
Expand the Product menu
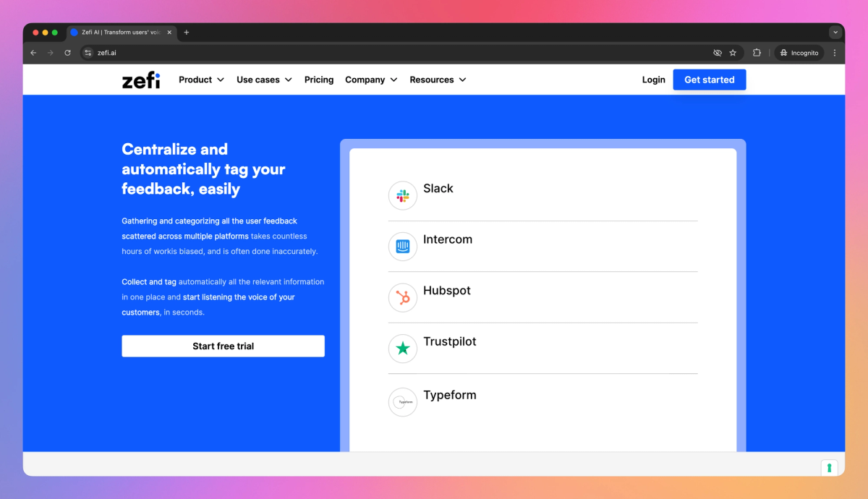[202, 80]
